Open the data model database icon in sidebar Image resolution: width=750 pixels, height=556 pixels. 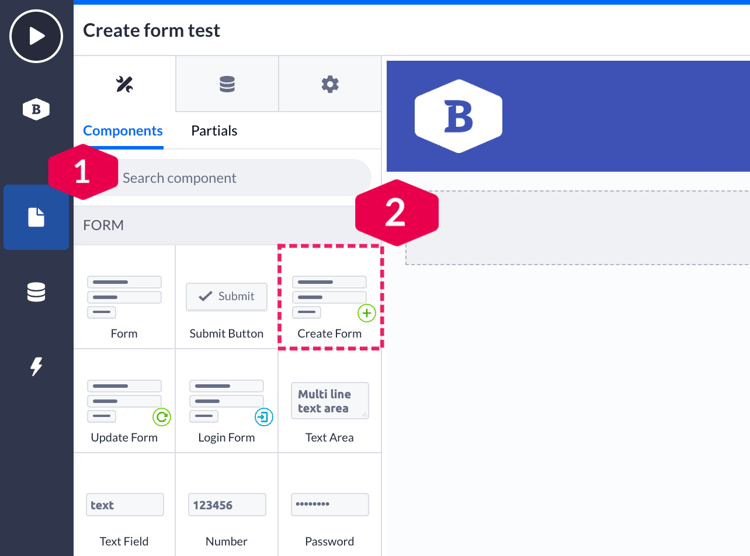[36, 292]
